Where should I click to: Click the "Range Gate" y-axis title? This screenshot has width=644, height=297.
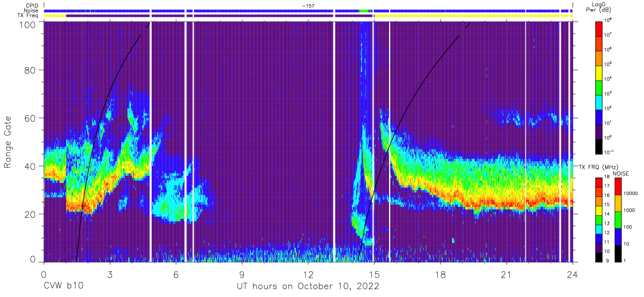coord(8,142)
